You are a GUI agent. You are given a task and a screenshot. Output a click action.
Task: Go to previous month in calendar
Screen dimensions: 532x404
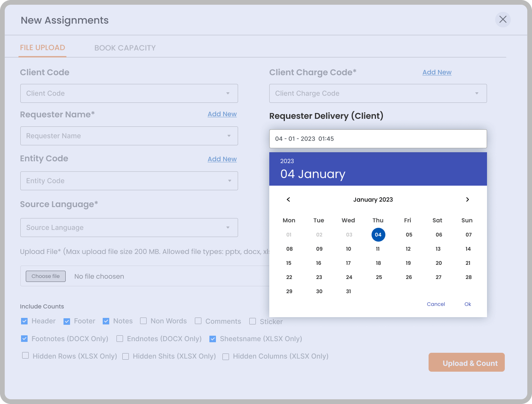click(x=288, y=199)
